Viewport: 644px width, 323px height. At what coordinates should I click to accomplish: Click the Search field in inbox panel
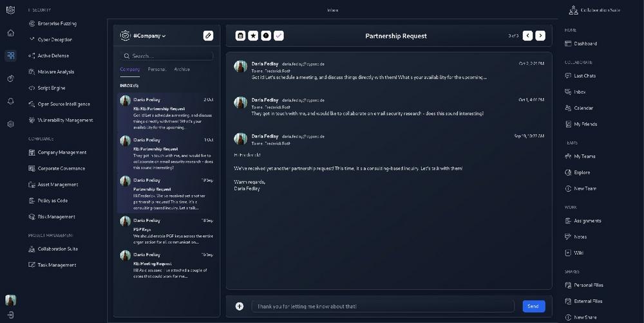click(167, 56)
